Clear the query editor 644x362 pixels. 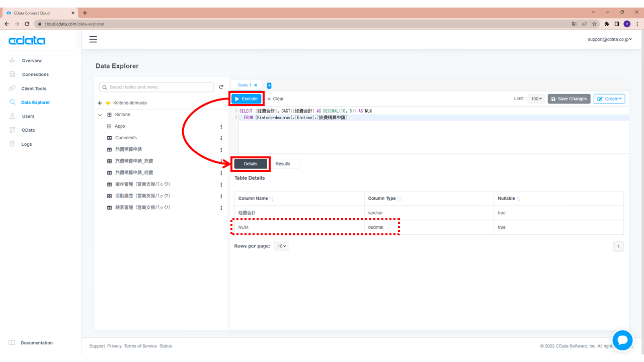coord(275,99)
